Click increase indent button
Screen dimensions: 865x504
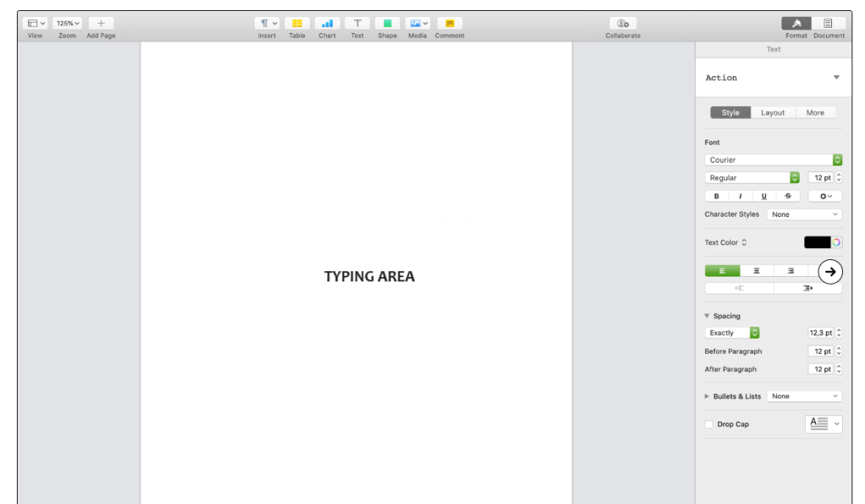click(808, 289)
